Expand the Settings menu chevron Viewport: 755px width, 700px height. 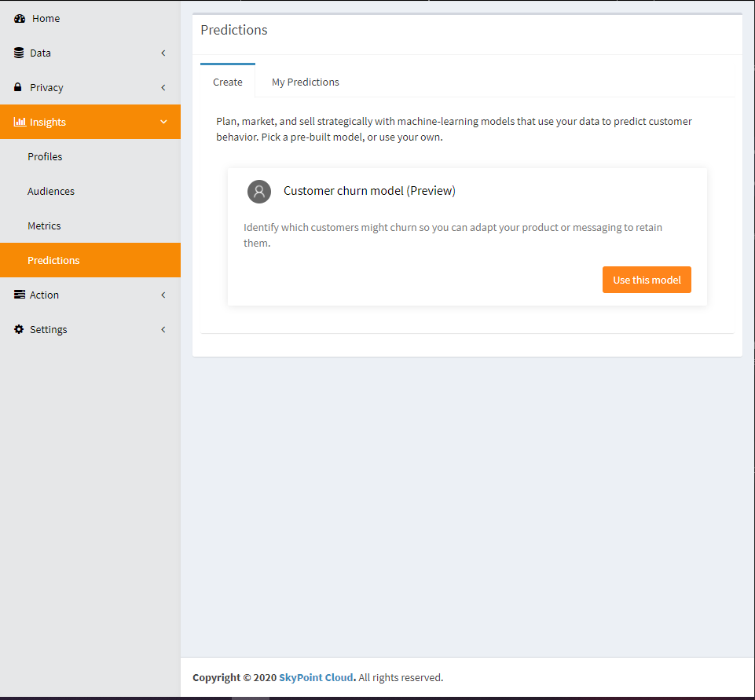163,329
